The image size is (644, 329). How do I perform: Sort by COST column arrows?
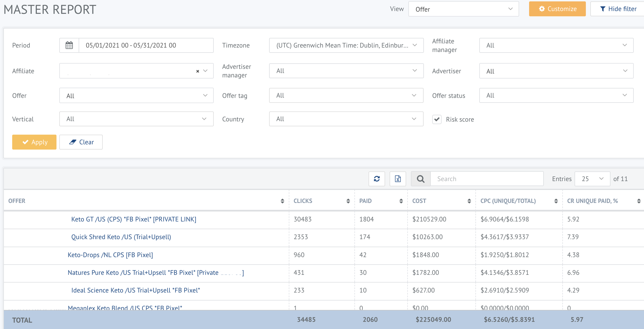469,201
